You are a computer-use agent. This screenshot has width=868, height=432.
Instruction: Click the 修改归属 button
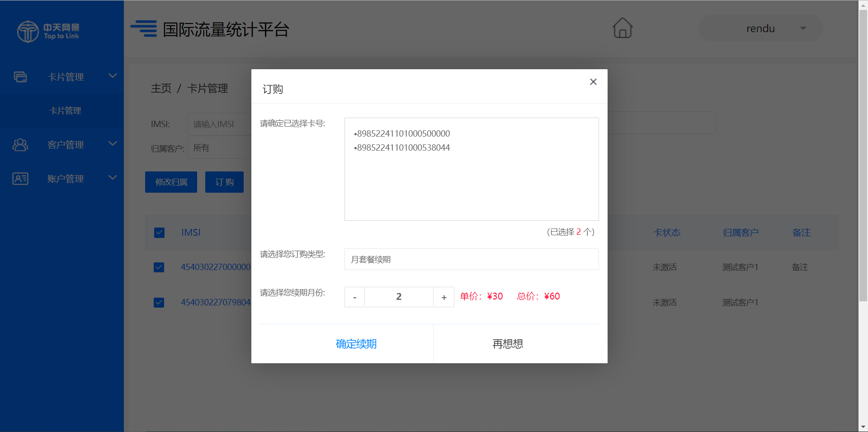click(x=171, y=182)
